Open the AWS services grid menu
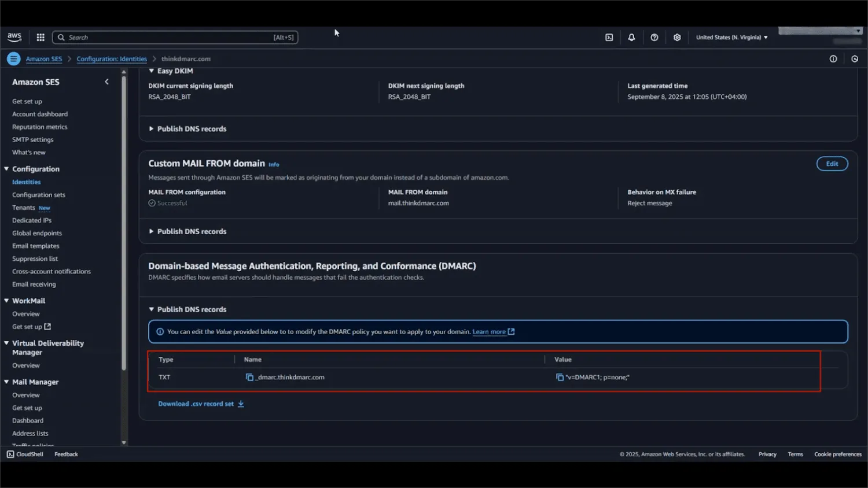This screenshot has height=488, width=868. (41, 38)
